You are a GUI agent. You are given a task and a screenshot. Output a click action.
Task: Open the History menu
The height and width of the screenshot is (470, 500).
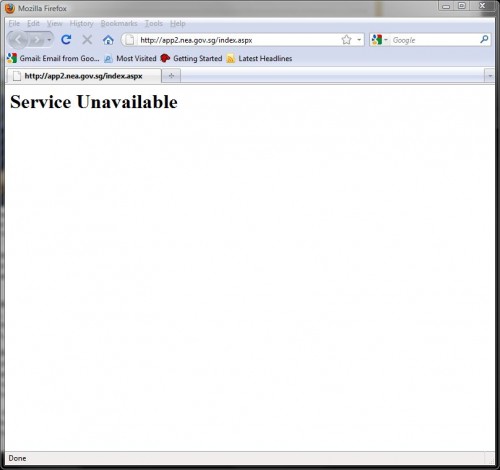(x=81, y=24)
